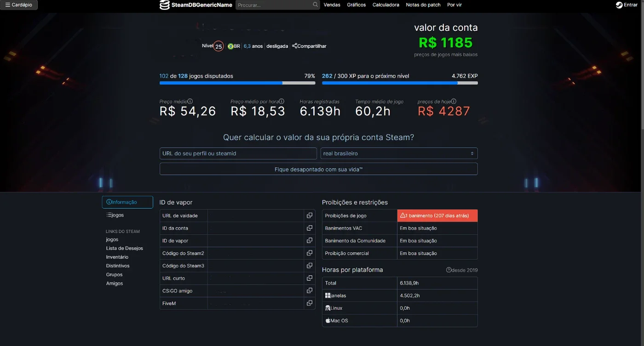Copy the URL de vaidade value
Image resolution: width=644 pixels, height=346 pixels.
coord(310,216)
